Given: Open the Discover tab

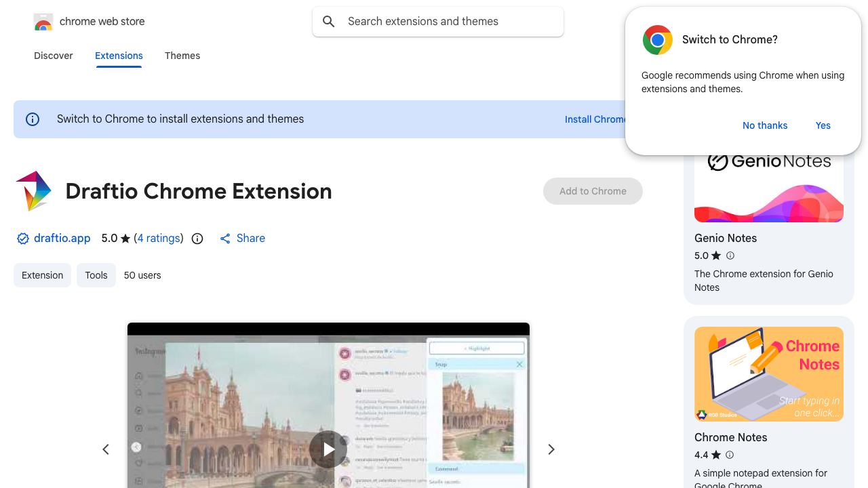Looking at the screenshot, I should (54, 56).
